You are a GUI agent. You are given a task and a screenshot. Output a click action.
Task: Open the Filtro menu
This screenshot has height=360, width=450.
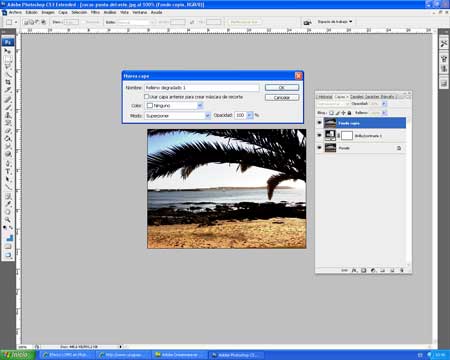(x=95, y=12)
